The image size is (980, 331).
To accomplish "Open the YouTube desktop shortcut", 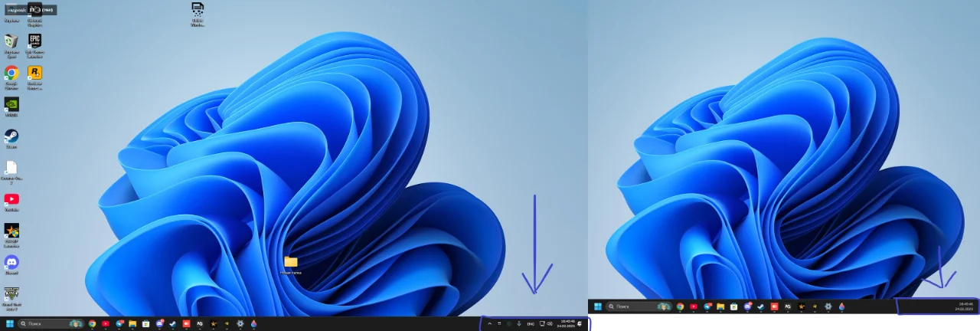I will pos(11,199).
